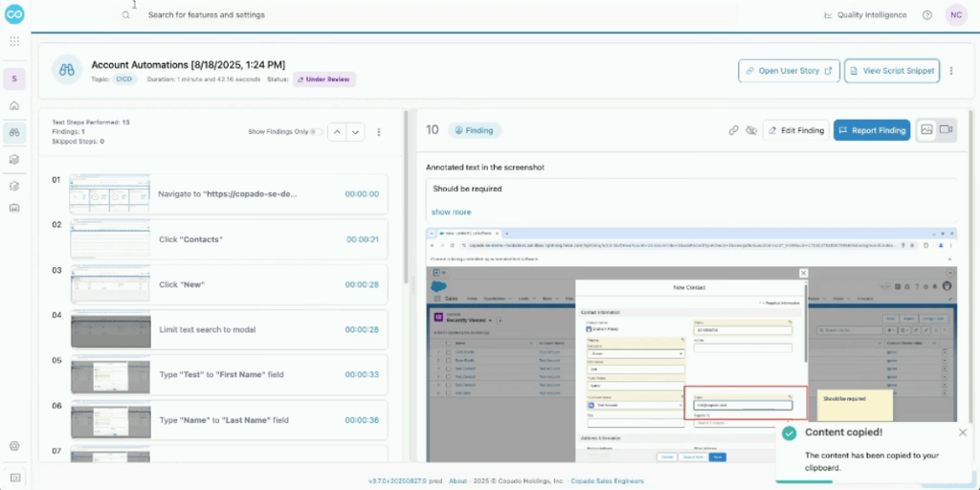Open the steps panel kebab menu
Viewport: 980px width, 490px height.
tap(378, 132)
